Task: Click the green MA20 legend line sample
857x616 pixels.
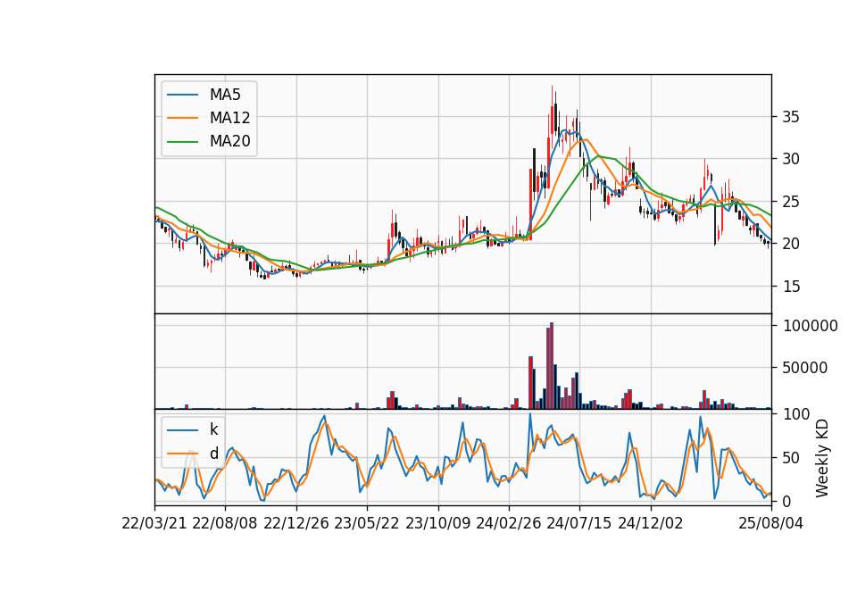Action: coord(182,142)
